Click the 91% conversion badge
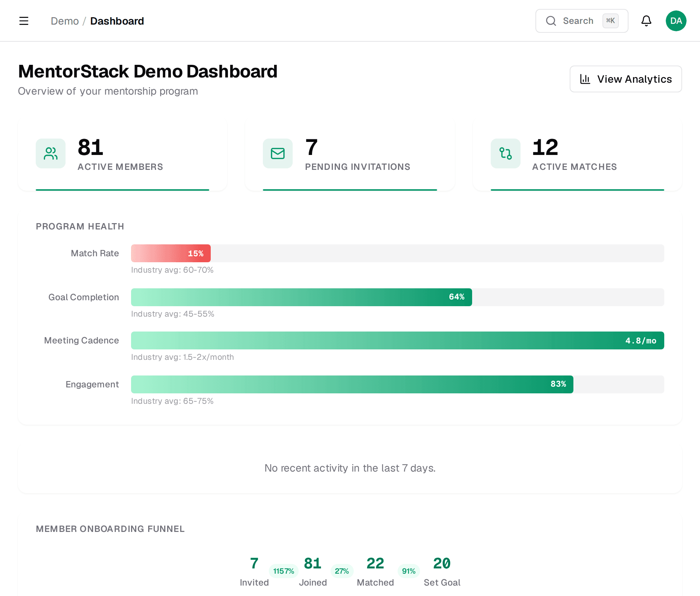 (409, 571)
